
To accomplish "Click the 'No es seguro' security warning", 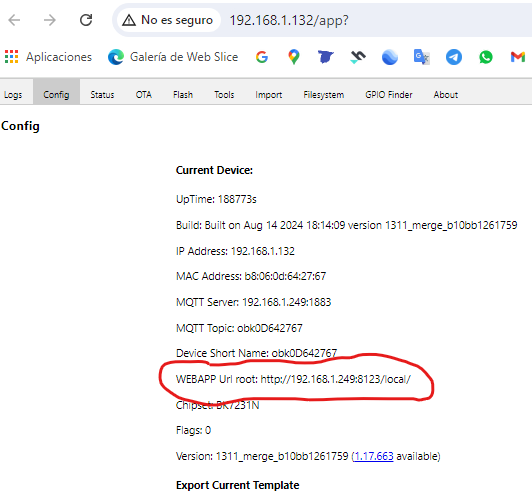I will pyautogui.click(x=168, y=20).
